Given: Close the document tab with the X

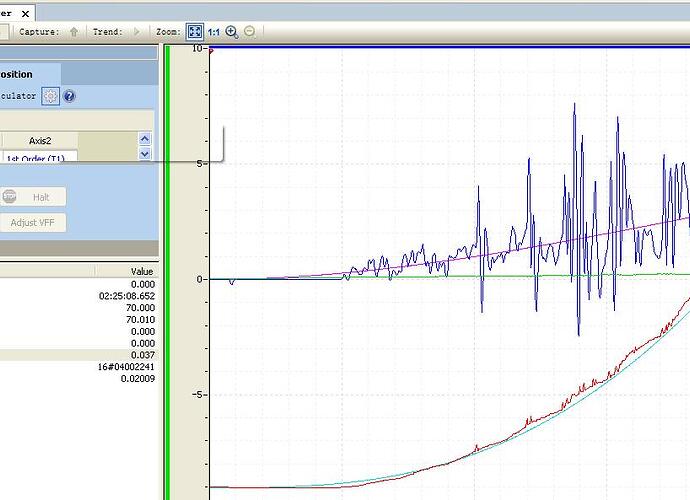Looking at the screenshot, I should pyautogui.click(x=26, y=14).
